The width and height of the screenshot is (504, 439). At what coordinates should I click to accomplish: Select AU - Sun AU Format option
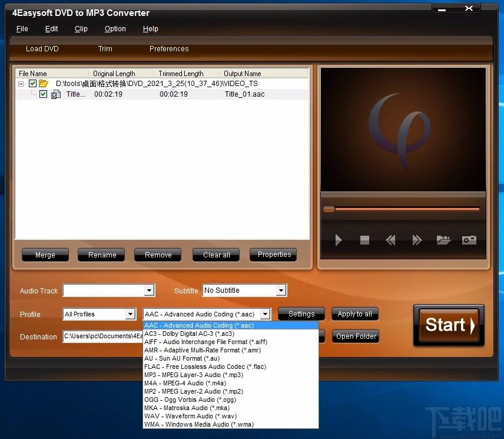pos(231,358)
